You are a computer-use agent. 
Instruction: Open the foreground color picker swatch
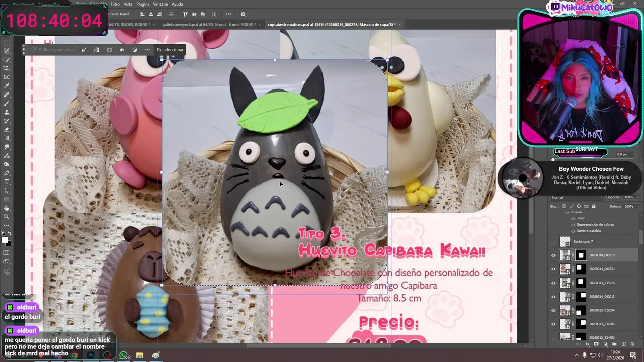point(5,240)
